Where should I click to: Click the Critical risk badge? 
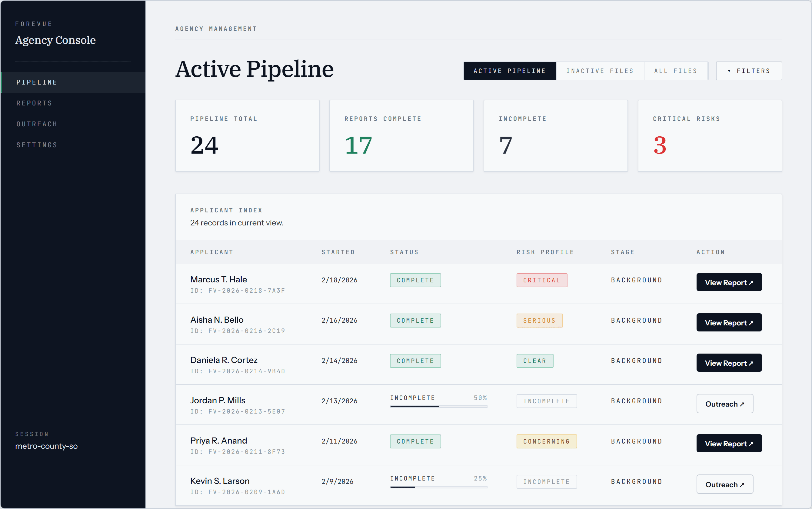542,280
